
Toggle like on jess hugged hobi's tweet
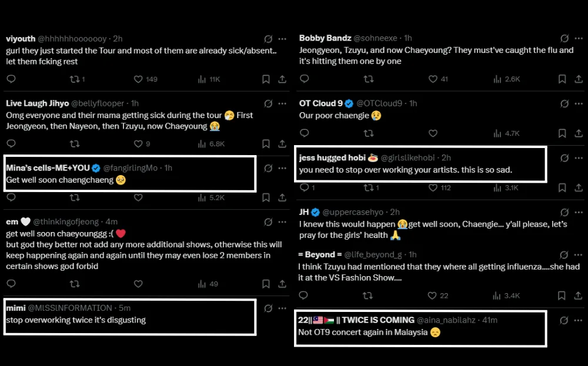432,188
